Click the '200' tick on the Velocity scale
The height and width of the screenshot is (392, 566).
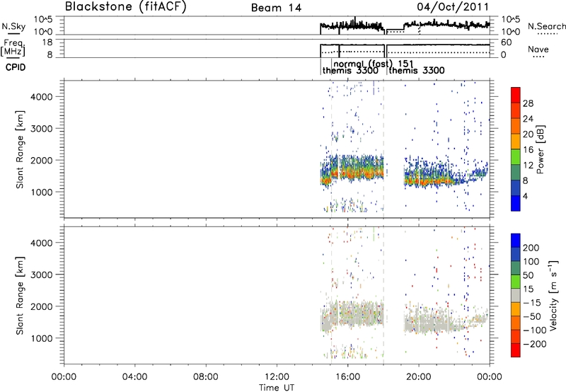tap(531, 248)
